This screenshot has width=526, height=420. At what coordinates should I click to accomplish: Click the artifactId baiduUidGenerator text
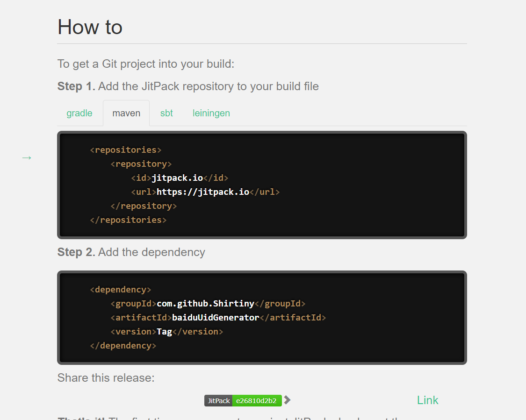point(216,318)
